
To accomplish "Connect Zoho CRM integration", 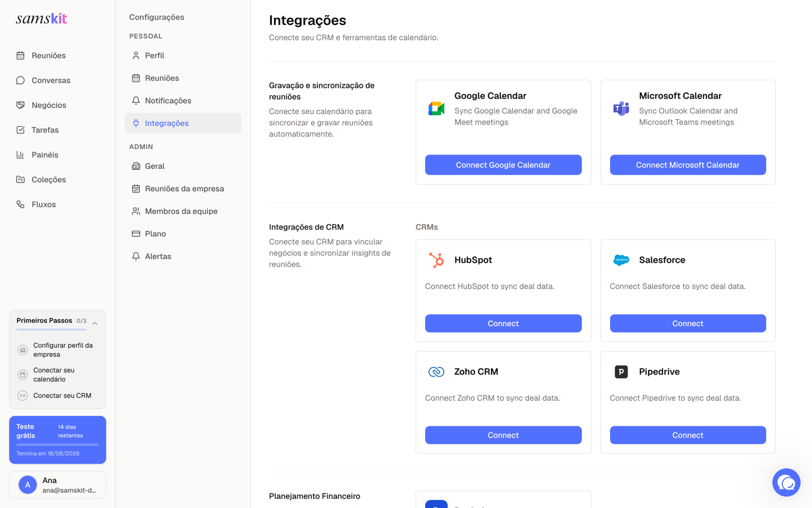I will click(x=503, y=435).
